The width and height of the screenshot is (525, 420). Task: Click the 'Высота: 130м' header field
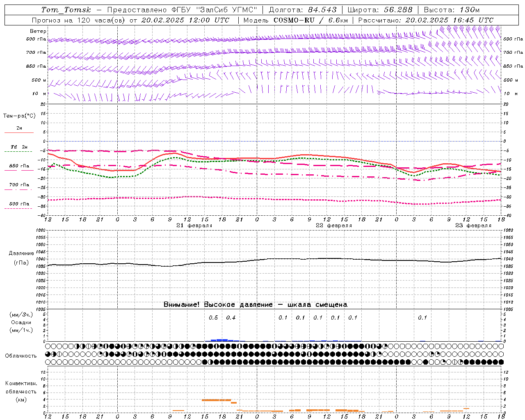[x=452, y=10]
